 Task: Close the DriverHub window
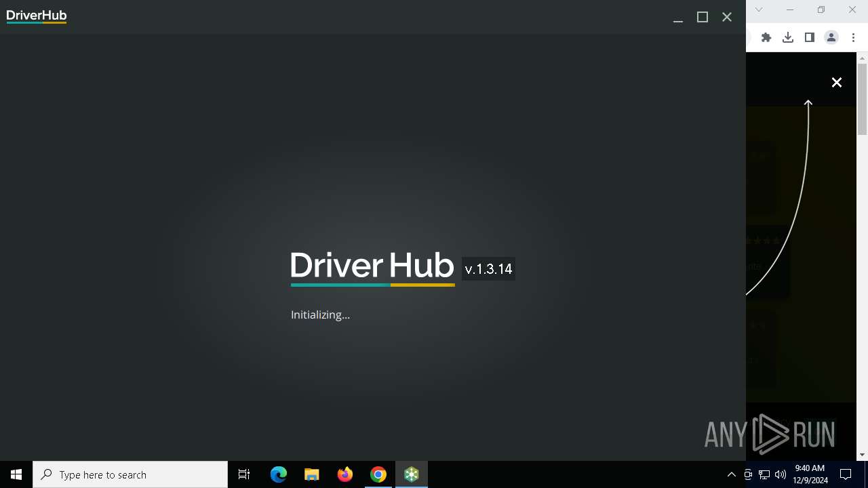pyautogui.click(x=727, y=18)
